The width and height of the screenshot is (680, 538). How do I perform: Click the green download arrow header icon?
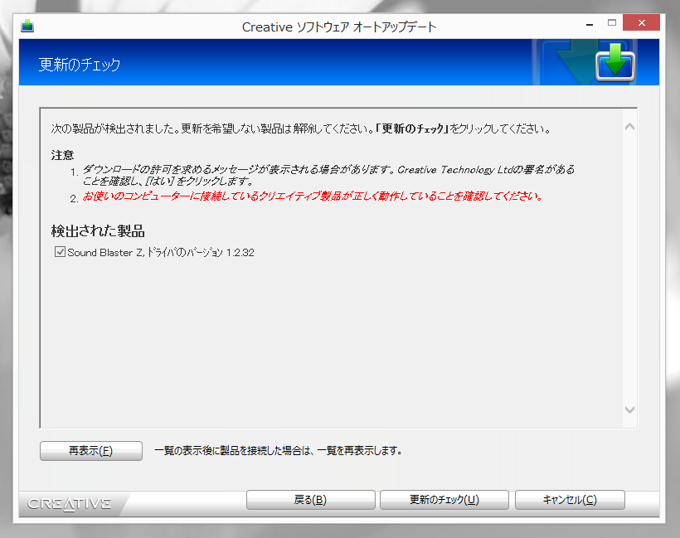(x=615, y=62)
